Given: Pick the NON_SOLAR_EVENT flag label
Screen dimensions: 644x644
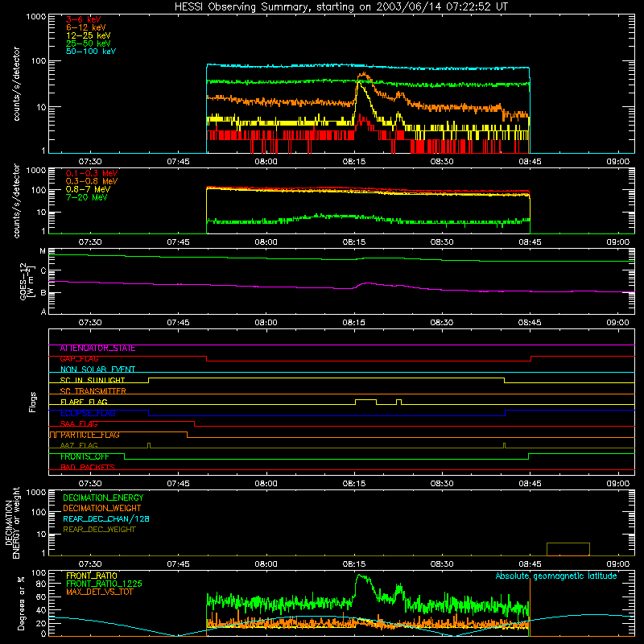Looking at the screenshot, I should point(97,369).
